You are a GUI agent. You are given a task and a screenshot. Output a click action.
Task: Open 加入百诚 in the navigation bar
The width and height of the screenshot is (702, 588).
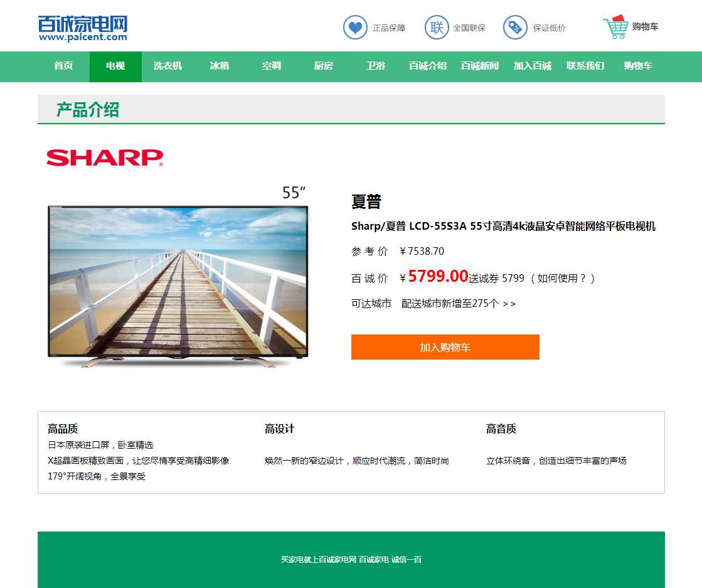(533, 67)
